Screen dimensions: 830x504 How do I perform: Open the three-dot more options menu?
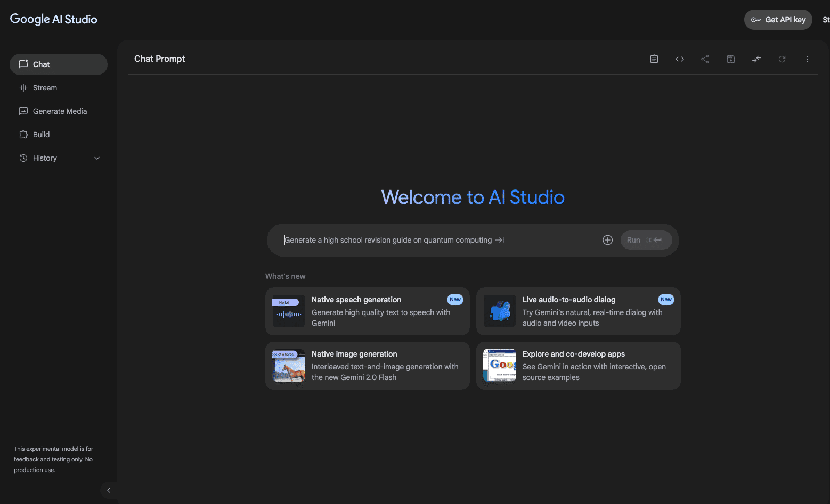tap(808, 59)
